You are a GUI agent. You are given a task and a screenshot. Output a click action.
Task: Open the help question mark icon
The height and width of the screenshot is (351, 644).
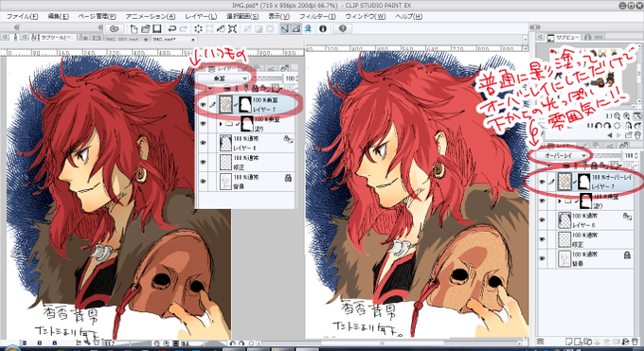coord(343,28)
